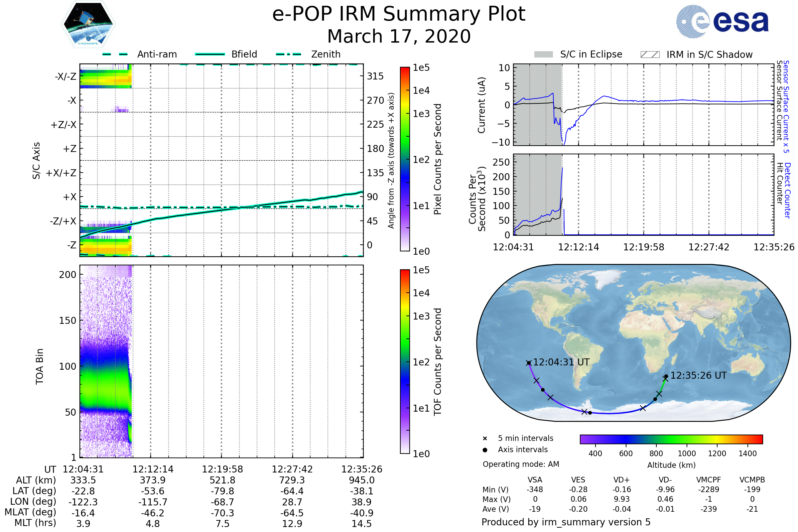The image size is (798, 532).
Task: Click the Bfield solid legend line
Action: point(210,54)
